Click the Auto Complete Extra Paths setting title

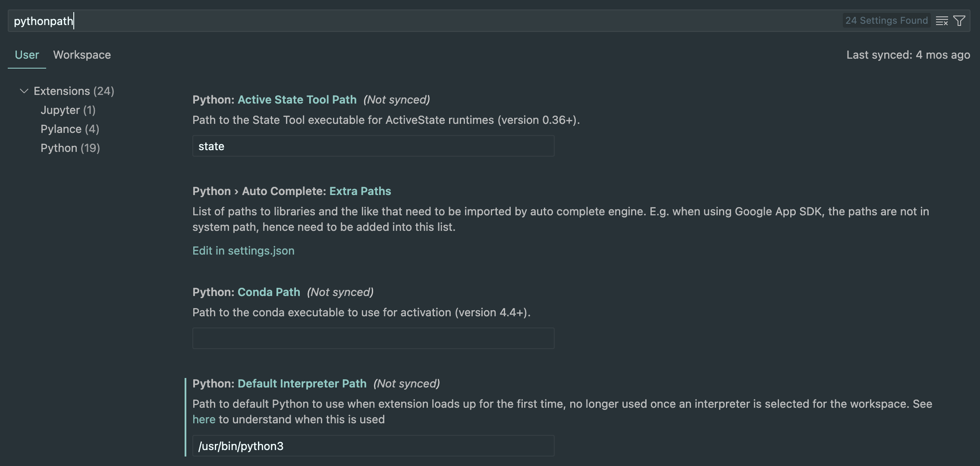360,191
